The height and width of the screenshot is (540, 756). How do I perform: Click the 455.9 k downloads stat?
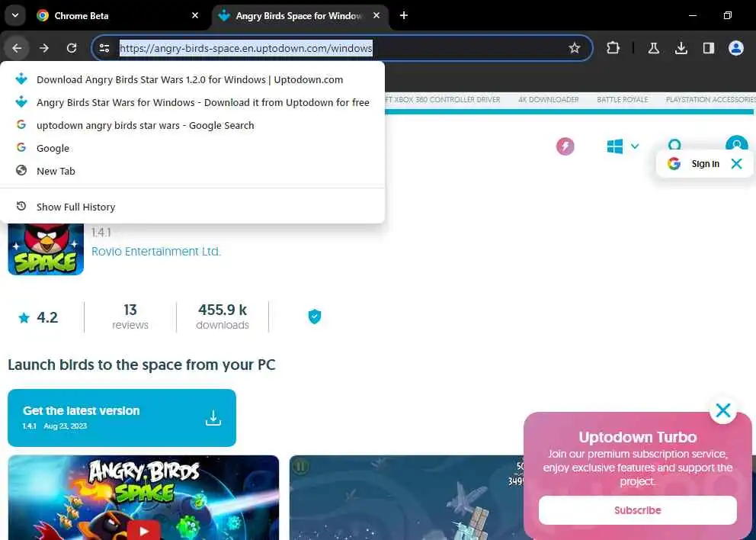tap(223, 317)
